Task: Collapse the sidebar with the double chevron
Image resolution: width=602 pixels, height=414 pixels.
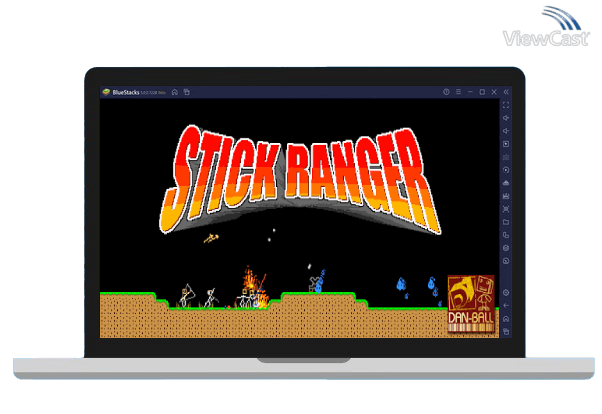Action: [506, 92]
